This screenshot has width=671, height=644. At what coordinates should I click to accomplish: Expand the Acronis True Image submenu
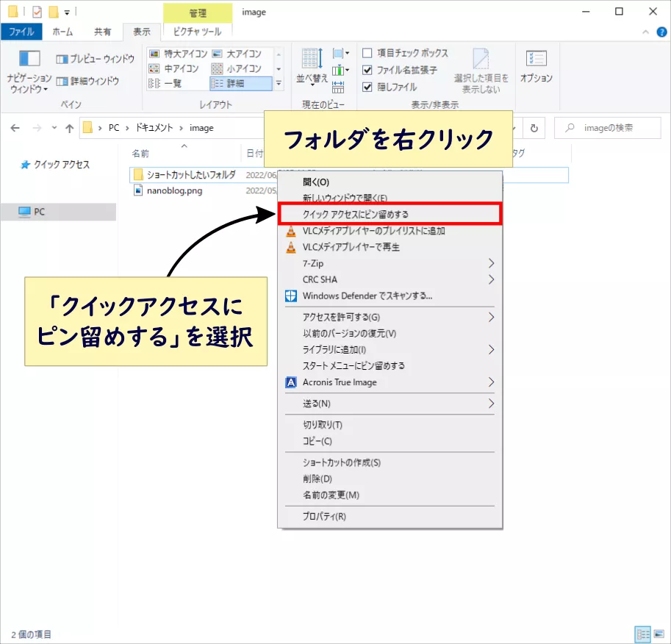pyautogui.click(x=491, y=382)
